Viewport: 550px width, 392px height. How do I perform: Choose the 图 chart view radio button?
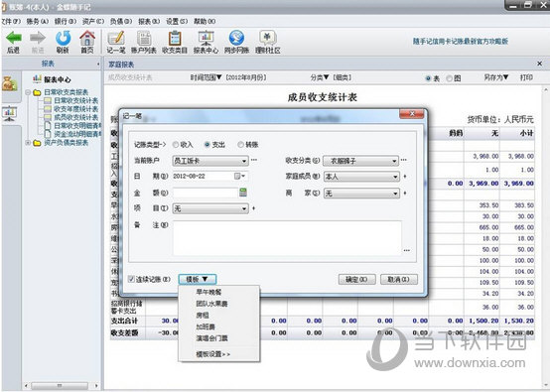click(449, 78)
